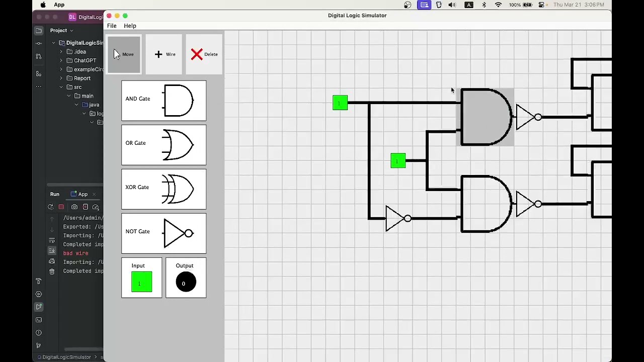Image resolution: width=644 pixels, height=362 pixels.
Task: Select the lower AND gate on canvas
Action: (486, 204)
